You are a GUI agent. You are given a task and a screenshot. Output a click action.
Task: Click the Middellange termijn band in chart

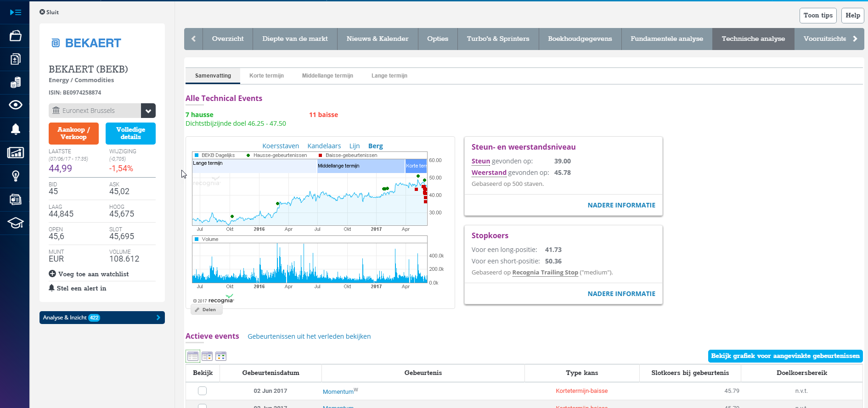[361, 166]
